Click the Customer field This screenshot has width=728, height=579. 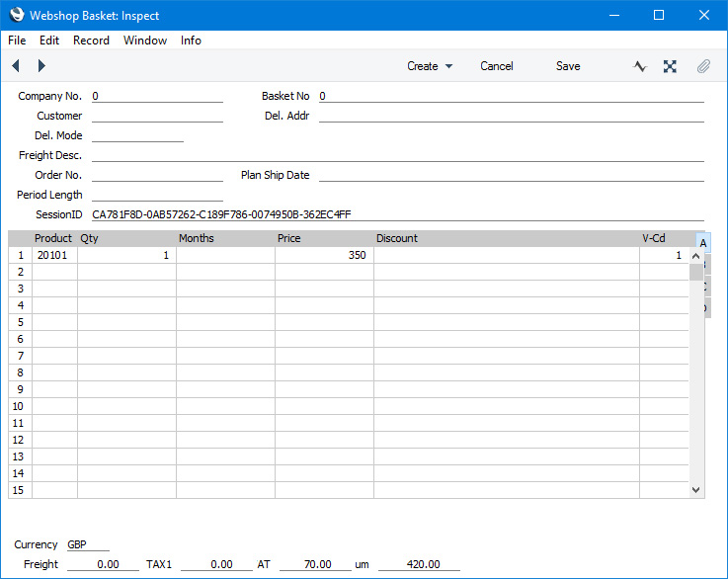point(157,116)
